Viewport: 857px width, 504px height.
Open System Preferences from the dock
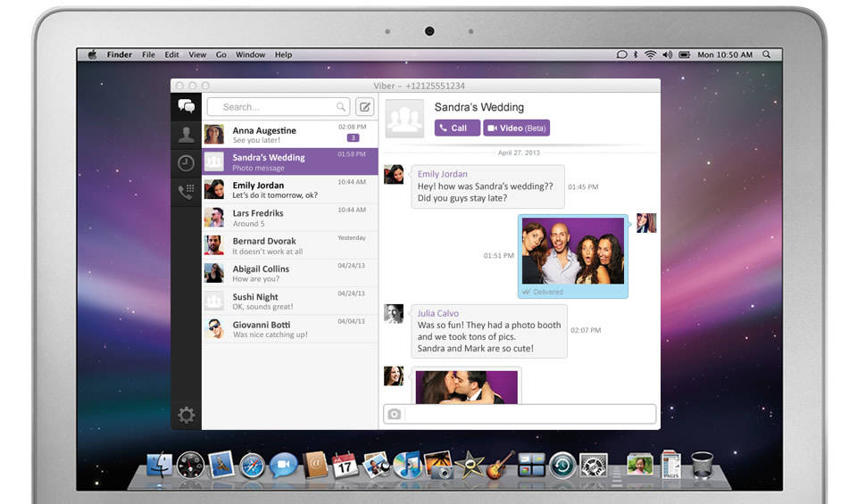[x=594, y=466]
